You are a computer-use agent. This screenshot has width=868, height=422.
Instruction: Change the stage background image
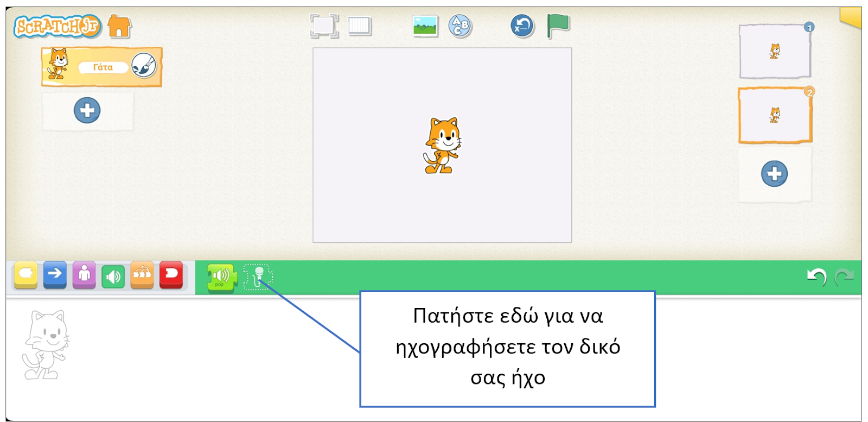[425, 26]
